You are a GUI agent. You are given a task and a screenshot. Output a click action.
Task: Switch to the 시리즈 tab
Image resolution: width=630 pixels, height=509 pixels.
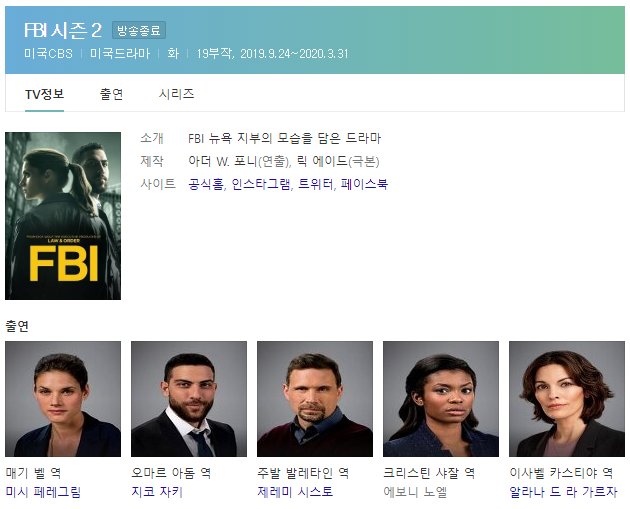click(176, 94)
